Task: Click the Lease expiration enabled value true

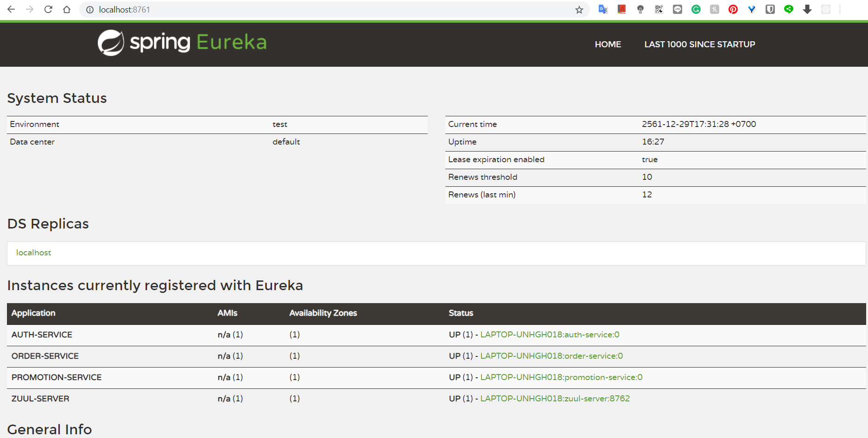Action: point(650,159)
